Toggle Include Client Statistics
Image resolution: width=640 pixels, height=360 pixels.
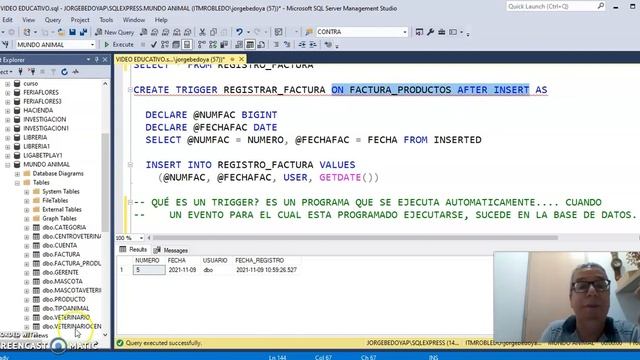tap(224, 44)
